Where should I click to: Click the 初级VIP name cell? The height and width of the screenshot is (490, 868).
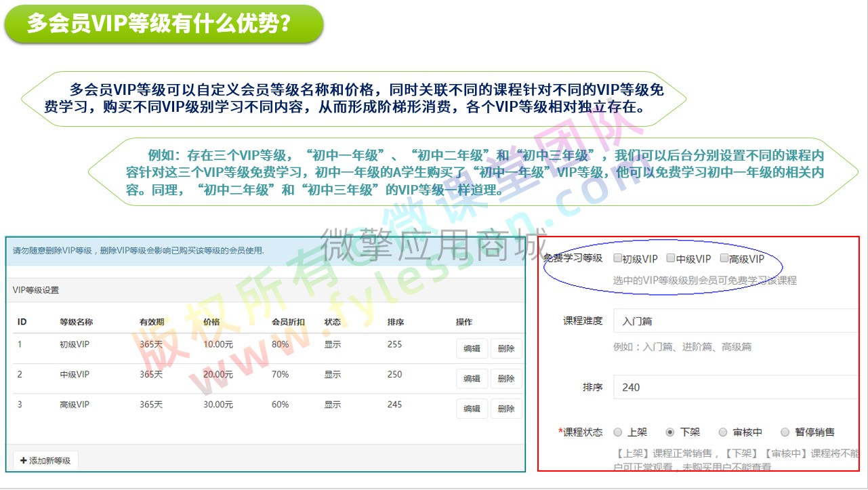pyautogui.click(x=75, y=344)
